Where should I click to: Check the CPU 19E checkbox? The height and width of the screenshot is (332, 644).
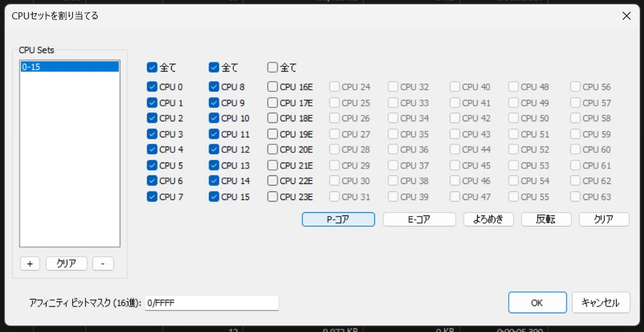point(273,134)
